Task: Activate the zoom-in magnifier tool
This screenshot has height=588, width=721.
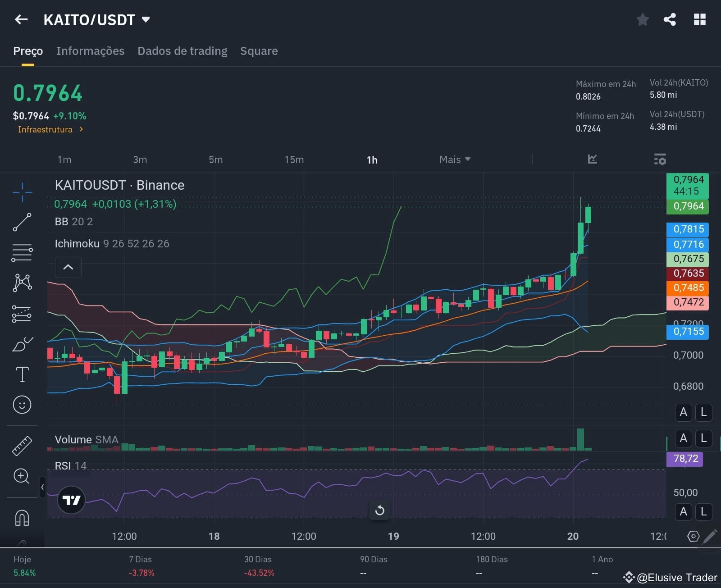Action: coord(22,476)
